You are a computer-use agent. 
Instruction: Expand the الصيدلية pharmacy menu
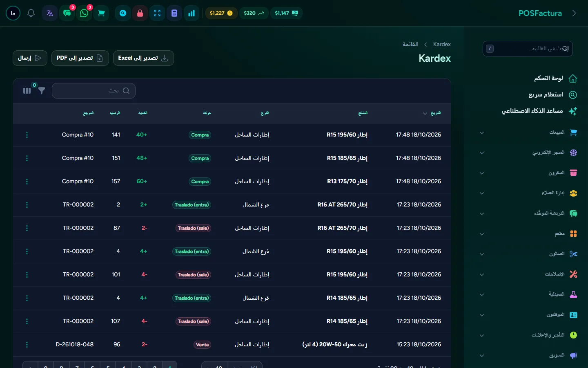tap(528, 294)
